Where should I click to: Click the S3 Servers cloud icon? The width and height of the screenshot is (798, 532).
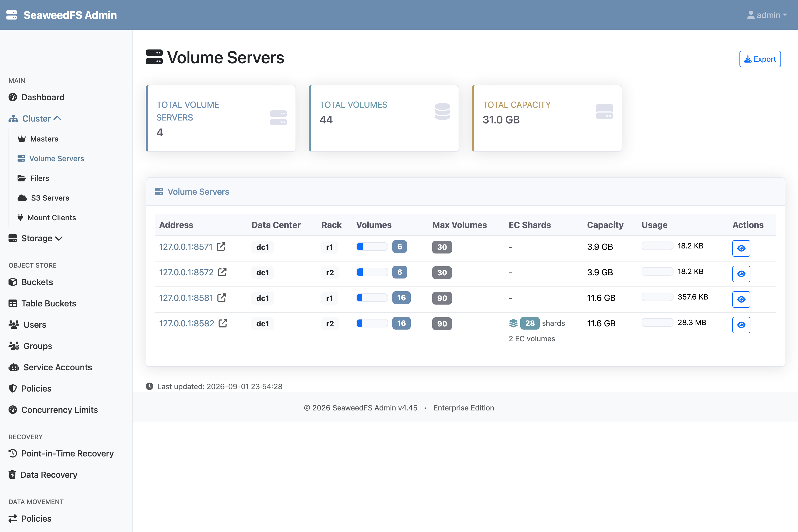[x=22, y=198]
